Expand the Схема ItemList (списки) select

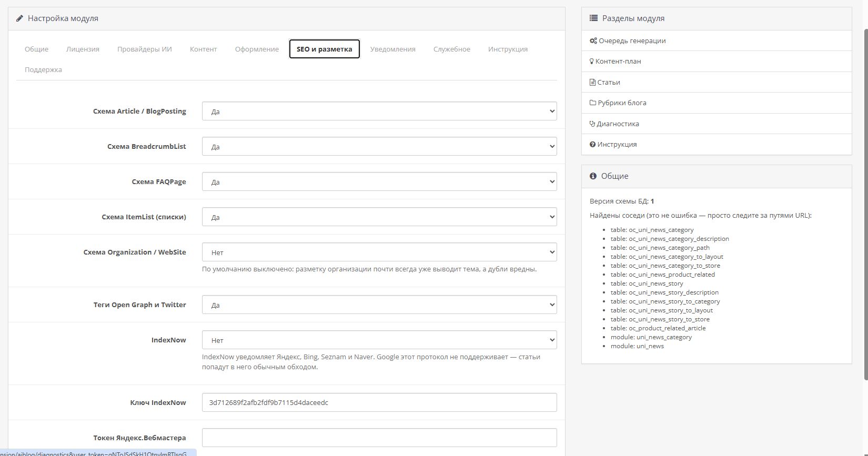pos(379,217)
